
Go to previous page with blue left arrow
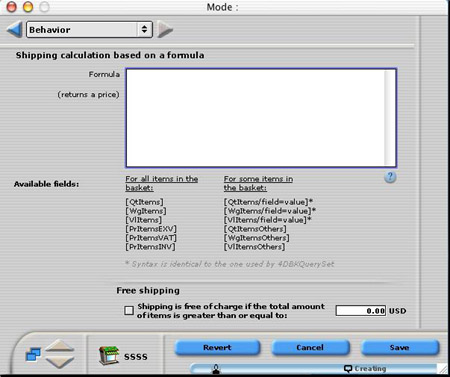15,29
